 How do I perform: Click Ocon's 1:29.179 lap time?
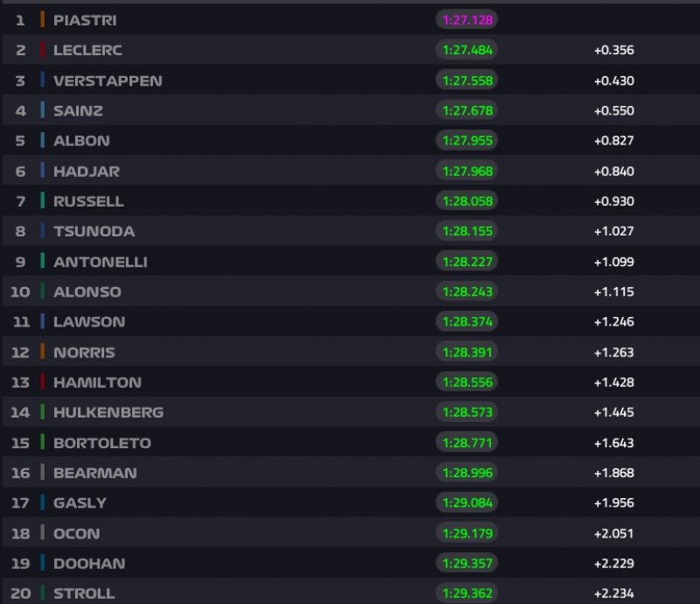[466, 533]
